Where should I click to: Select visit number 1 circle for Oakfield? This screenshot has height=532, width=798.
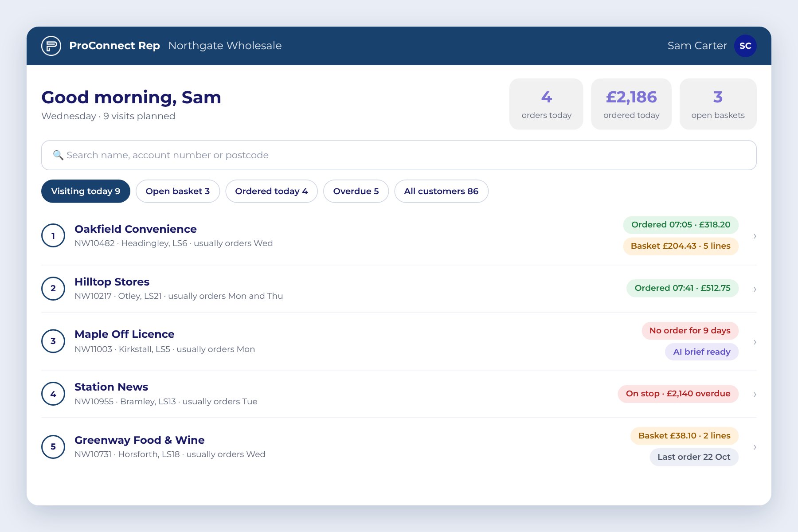point(53,235)
